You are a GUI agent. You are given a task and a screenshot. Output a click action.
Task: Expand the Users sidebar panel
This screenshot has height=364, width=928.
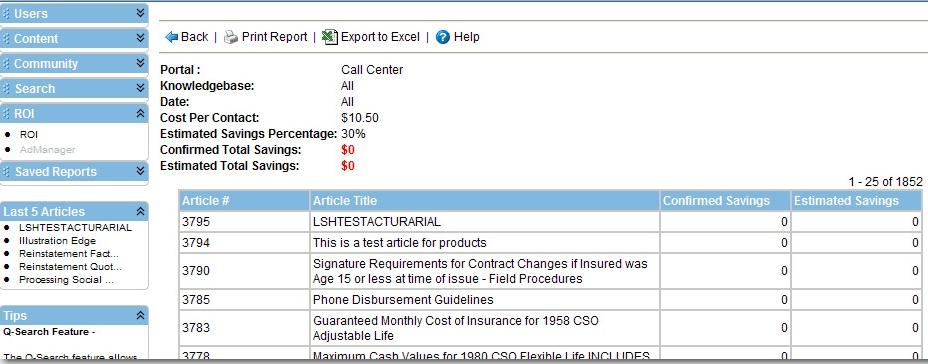[x=140, y=13]
